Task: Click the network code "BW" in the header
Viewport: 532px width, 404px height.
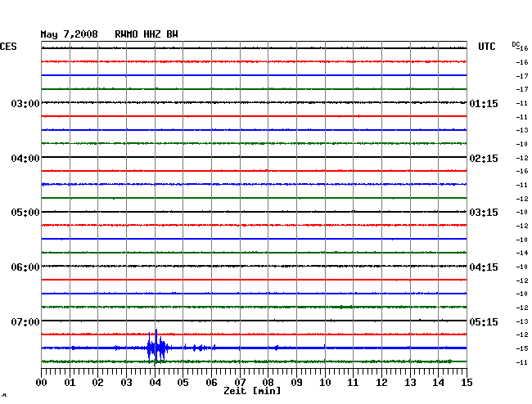Action: click(172, 34)
